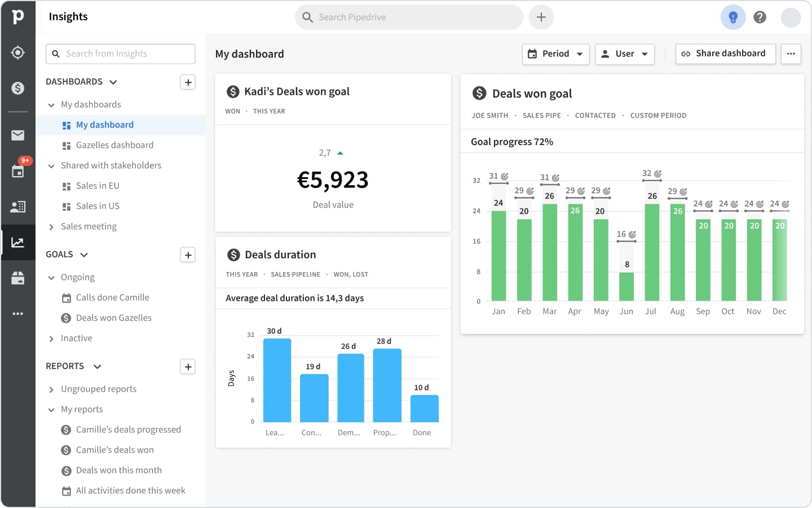Open the user profile avatar

(791, 17)
